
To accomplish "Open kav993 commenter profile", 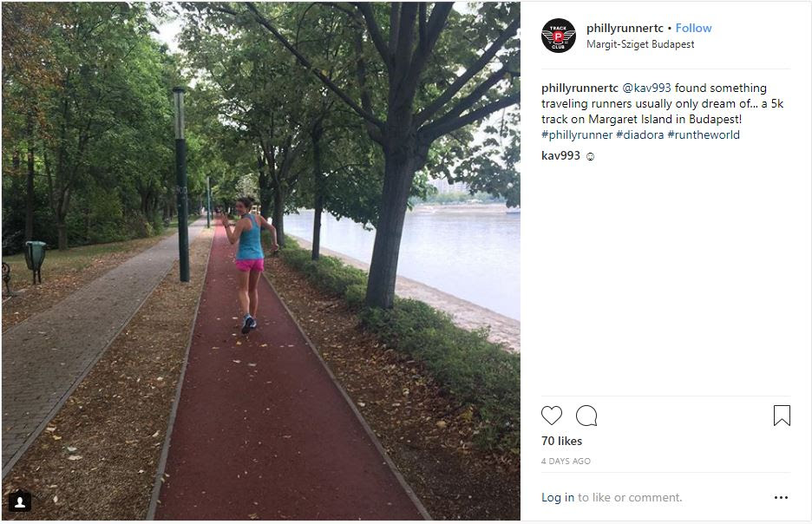I will coord(560,155).
